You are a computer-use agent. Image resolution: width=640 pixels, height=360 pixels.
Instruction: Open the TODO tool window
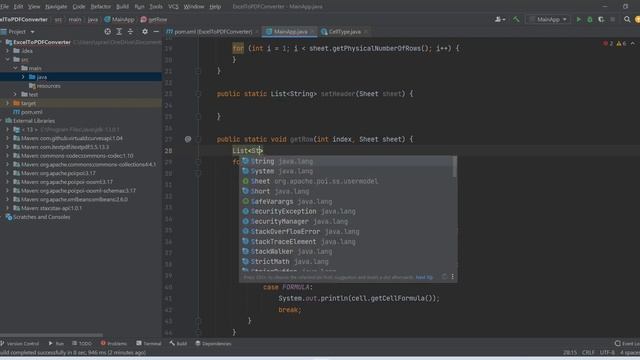coord(82,344)
